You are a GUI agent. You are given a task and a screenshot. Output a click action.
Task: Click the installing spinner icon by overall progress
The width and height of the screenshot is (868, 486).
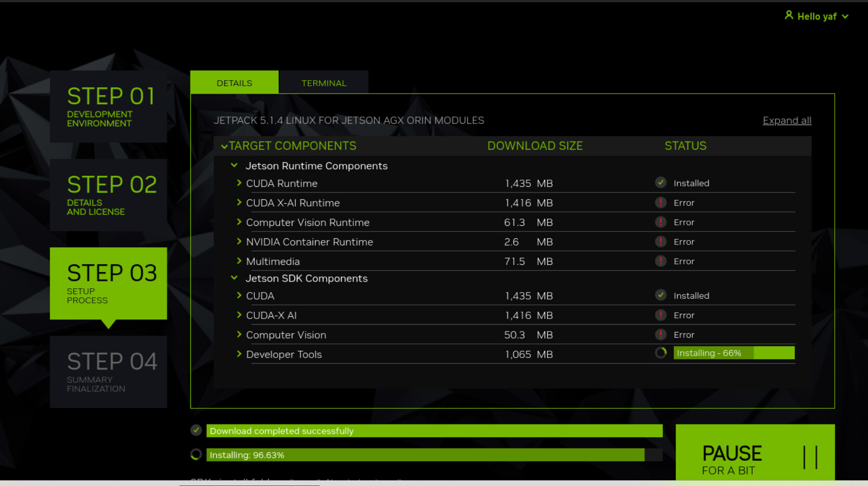196,455
